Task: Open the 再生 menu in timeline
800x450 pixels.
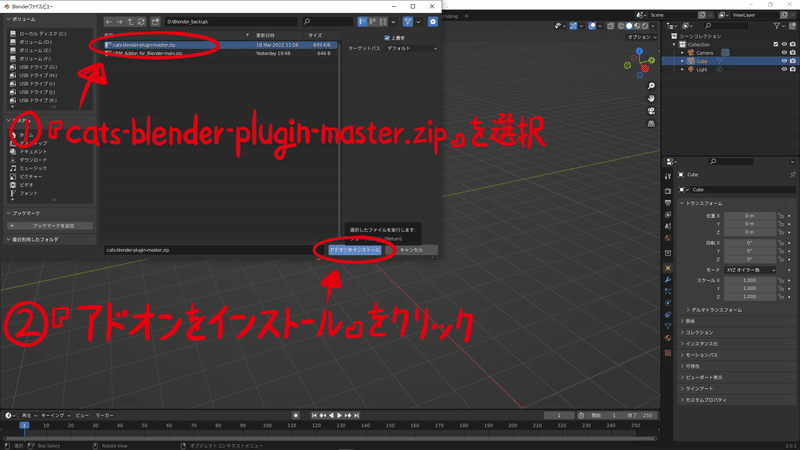Action: 27,415
